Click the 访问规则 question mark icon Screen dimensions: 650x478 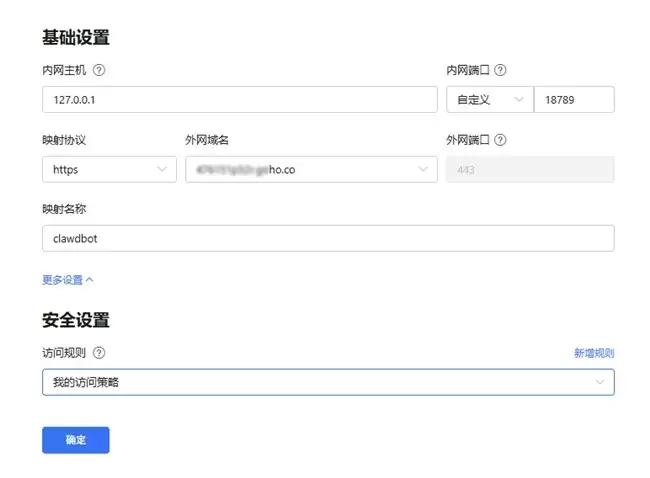point(99,353)
